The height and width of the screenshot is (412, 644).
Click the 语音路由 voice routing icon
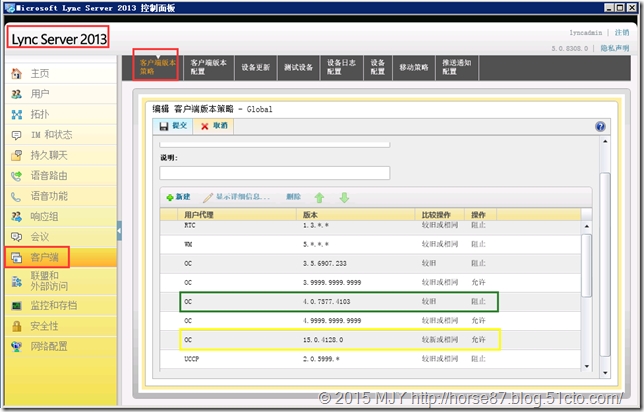click(x=16, y=176)
